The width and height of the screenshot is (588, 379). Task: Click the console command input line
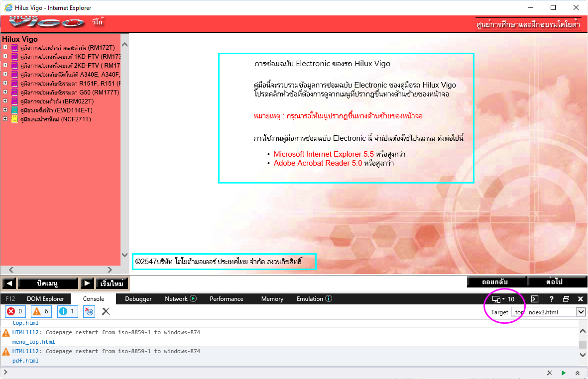point(276,373)
